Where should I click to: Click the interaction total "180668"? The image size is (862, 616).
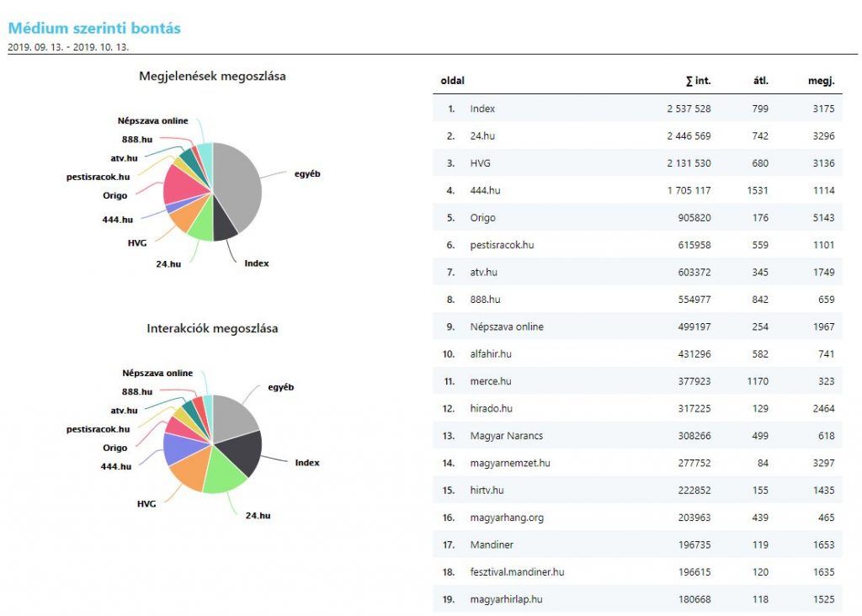tap(694, 599)
